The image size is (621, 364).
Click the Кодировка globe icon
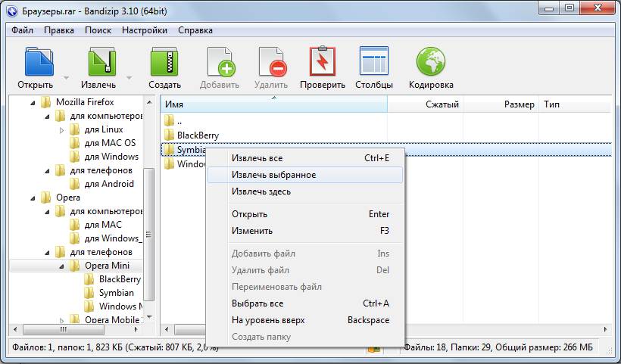430,61
